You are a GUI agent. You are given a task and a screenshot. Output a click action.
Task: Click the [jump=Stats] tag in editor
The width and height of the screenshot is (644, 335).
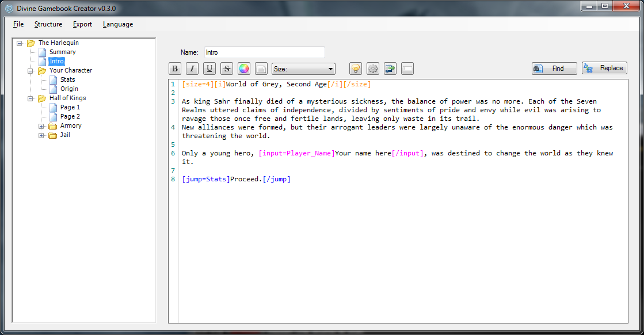(x=206, y=179)
